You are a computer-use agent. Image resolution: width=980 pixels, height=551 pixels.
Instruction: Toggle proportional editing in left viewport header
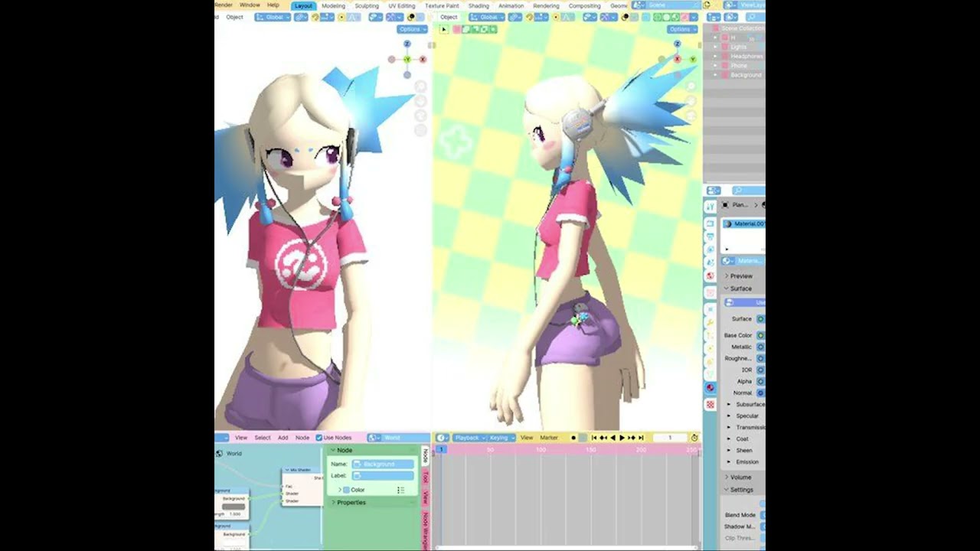coord(341,17)
